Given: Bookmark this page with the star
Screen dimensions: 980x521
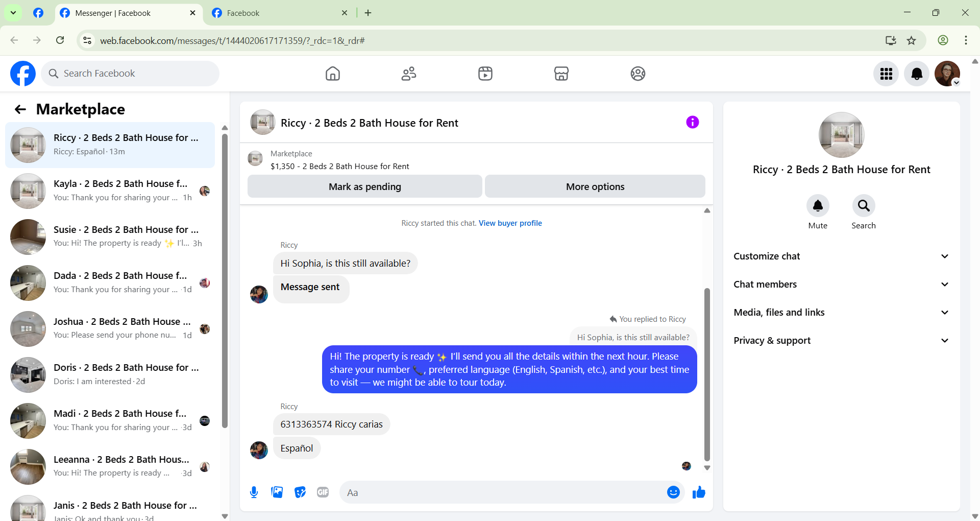Looking at the screenshot, I should [x=912, y=40].
